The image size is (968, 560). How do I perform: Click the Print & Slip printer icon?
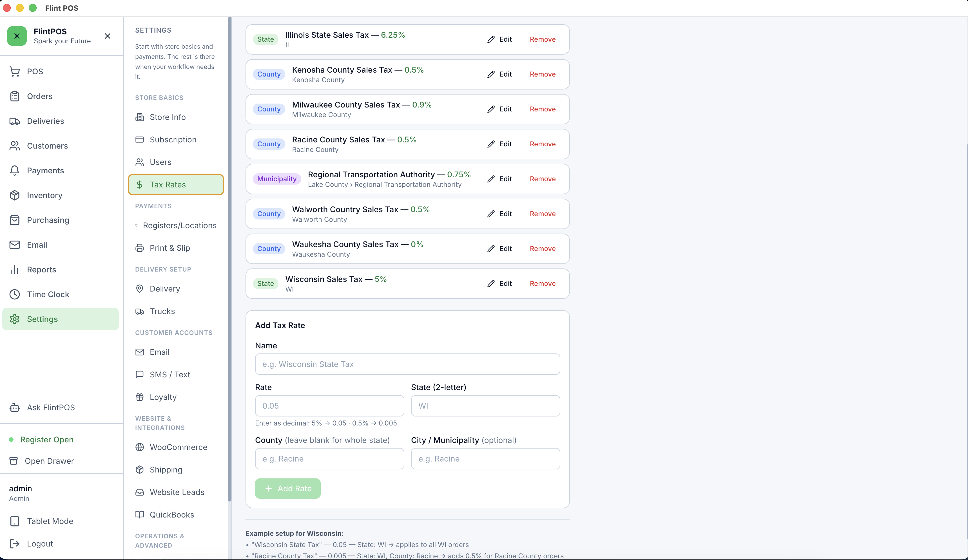tap(140, 248)
